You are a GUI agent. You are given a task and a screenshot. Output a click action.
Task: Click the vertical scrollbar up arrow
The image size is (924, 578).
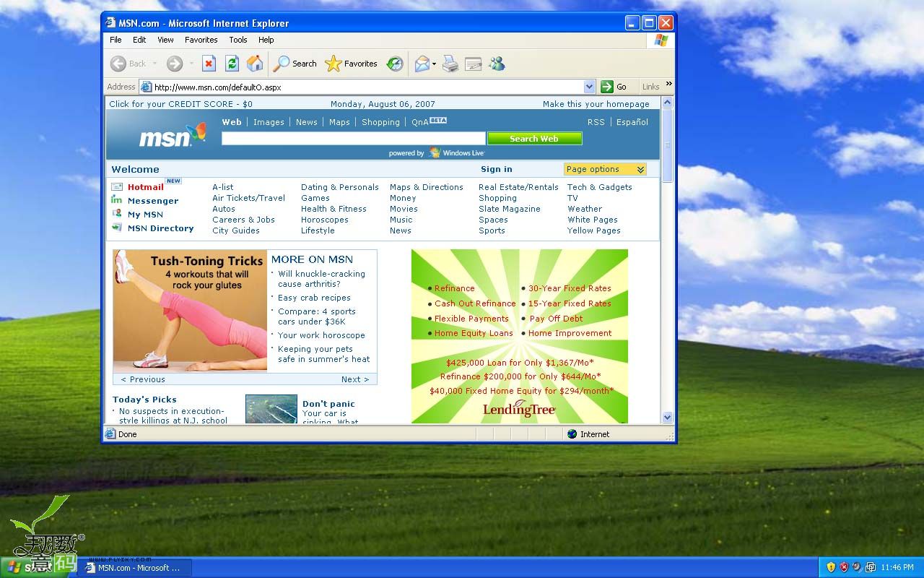tap(667, 103)
